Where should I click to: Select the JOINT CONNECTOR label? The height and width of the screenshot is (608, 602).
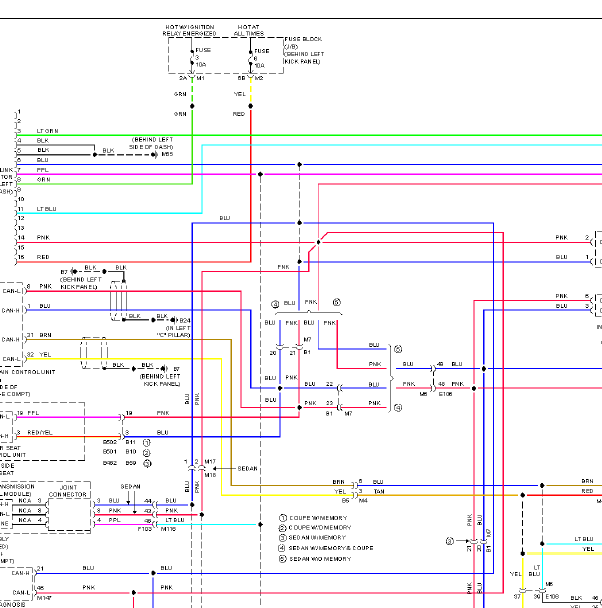tap(68, 491)
